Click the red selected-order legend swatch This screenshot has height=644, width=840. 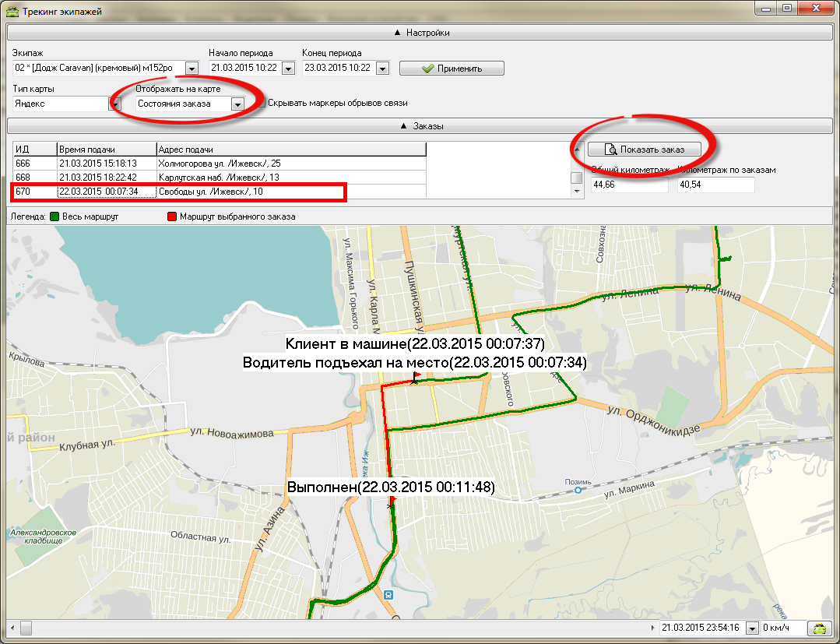[x=172, y=216]
